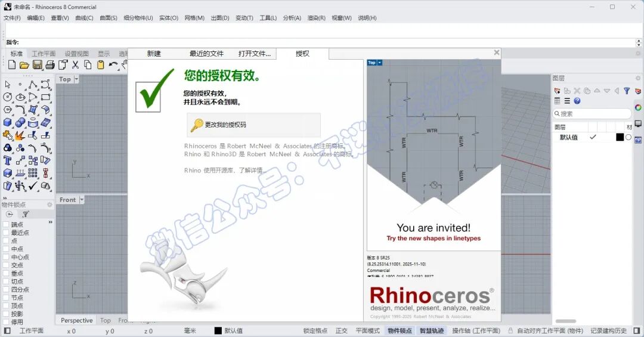Viewport: 644px width, 337px height.
Task: Enable the 交点 object snap checkbox
Action: pos(6,265)
